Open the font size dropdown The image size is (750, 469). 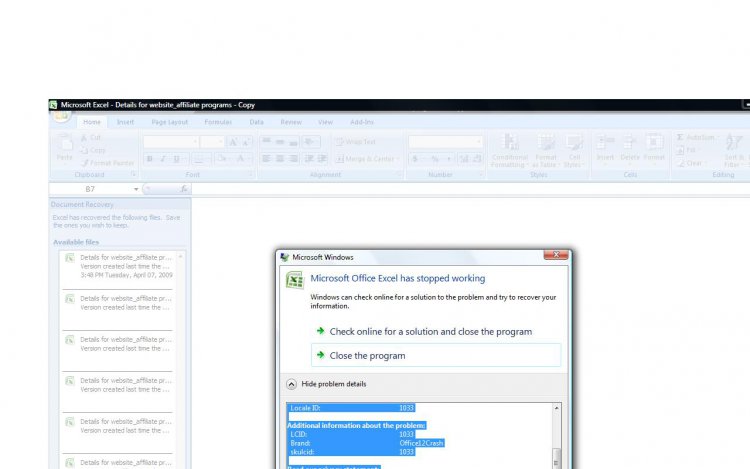point(221,142)
